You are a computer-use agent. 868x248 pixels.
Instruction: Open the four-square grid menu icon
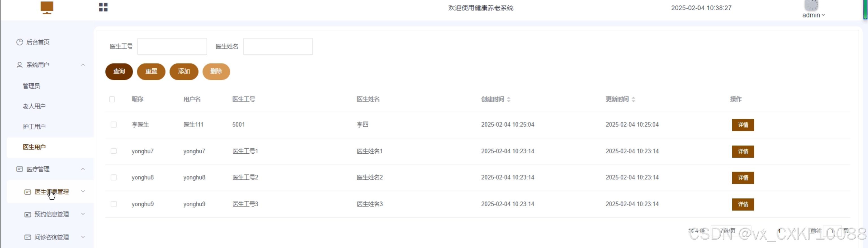click(x=103, y=7)
